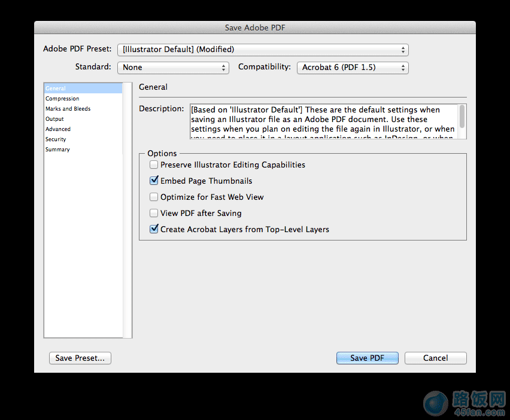Enable Optimize for Fast Web View
510x420 pixels.
point(154,197)
